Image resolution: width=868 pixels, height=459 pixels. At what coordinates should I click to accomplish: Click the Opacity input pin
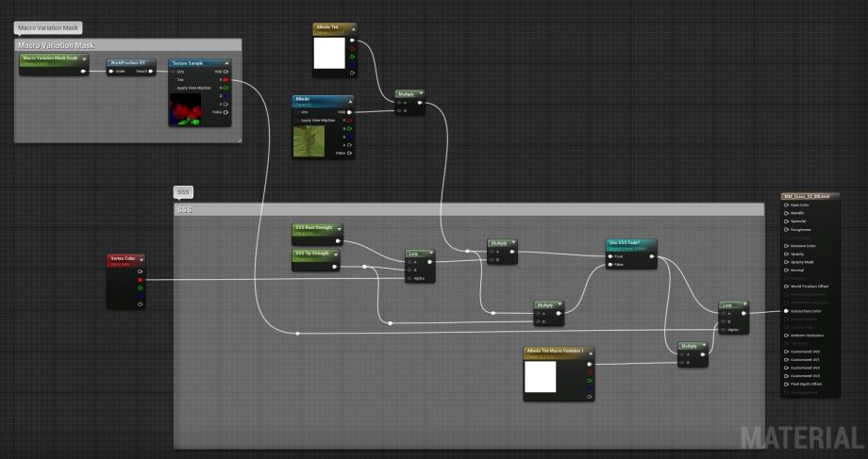(786, 254)
